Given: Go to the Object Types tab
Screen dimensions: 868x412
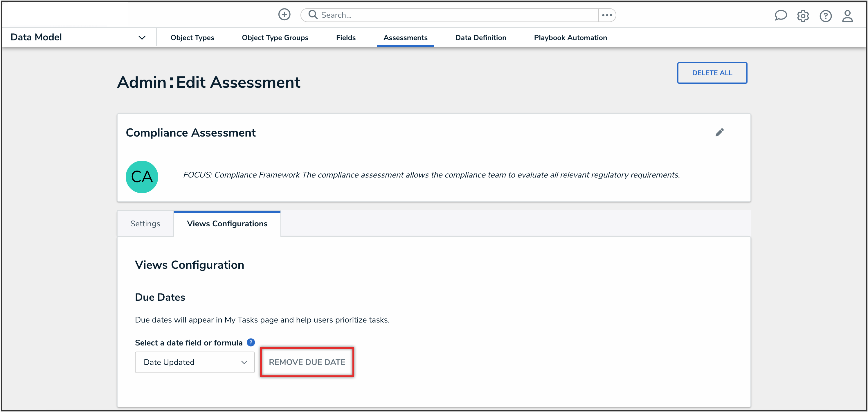Looking at the screenshot, I should [192, 38].
